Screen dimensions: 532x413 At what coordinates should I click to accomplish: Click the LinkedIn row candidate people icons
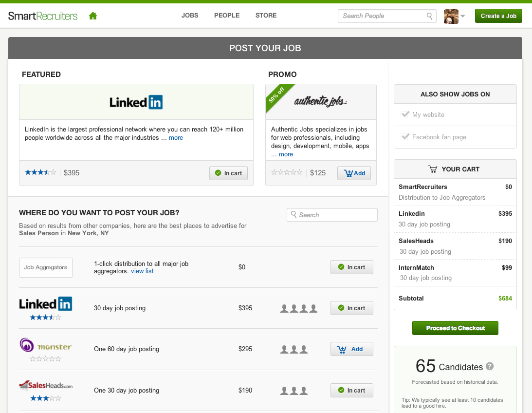pyautogui.click(x=298, y=308)
